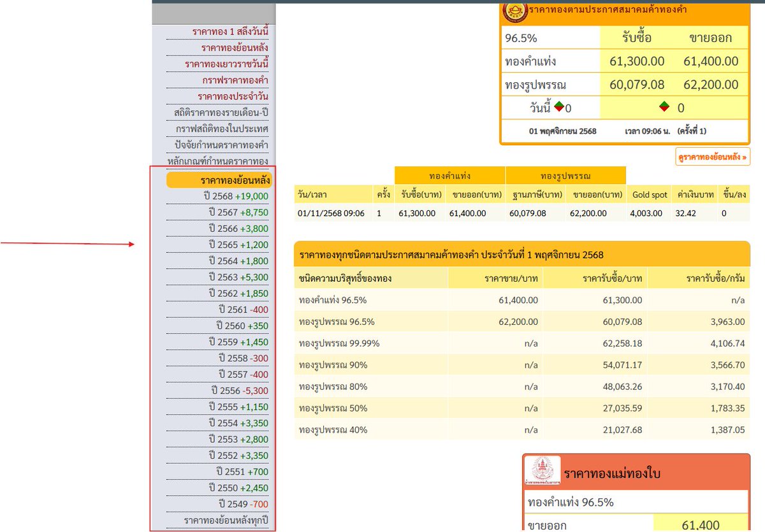The image size is (765, 532).
Task: Open the ปี 2554 +3,350 entry
Action: 238,423
